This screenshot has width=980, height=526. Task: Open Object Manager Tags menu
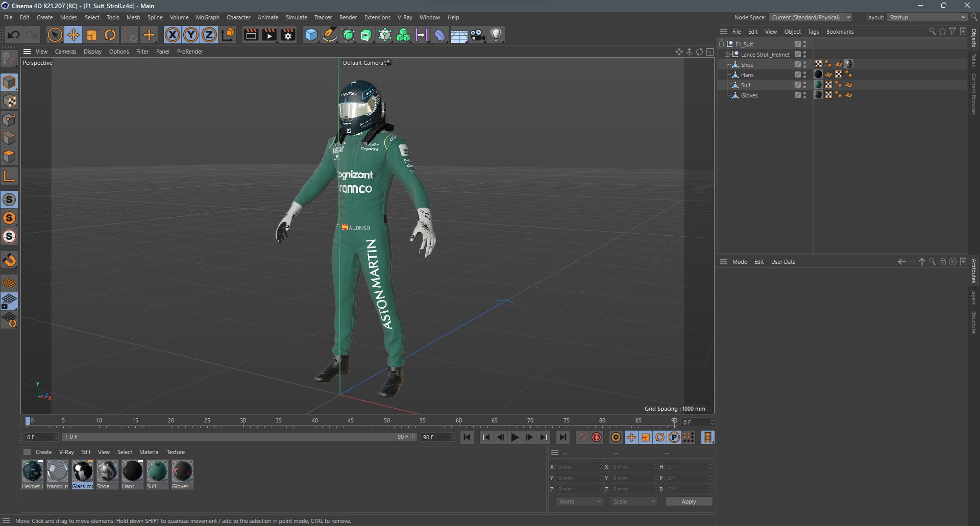813,32
